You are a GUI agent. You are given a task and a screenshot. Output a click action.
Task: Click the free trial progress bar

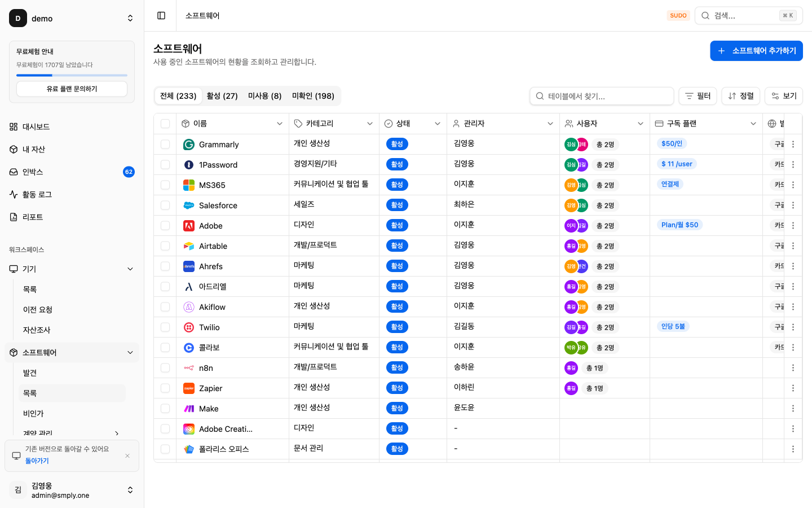[72, 75]
